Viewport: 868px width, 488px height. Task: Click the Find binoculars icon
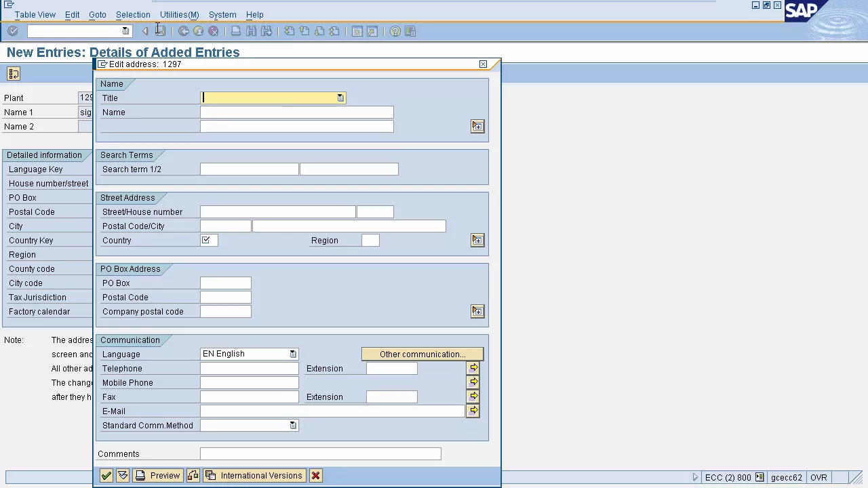pyautogui.click(x=251, y=31)
